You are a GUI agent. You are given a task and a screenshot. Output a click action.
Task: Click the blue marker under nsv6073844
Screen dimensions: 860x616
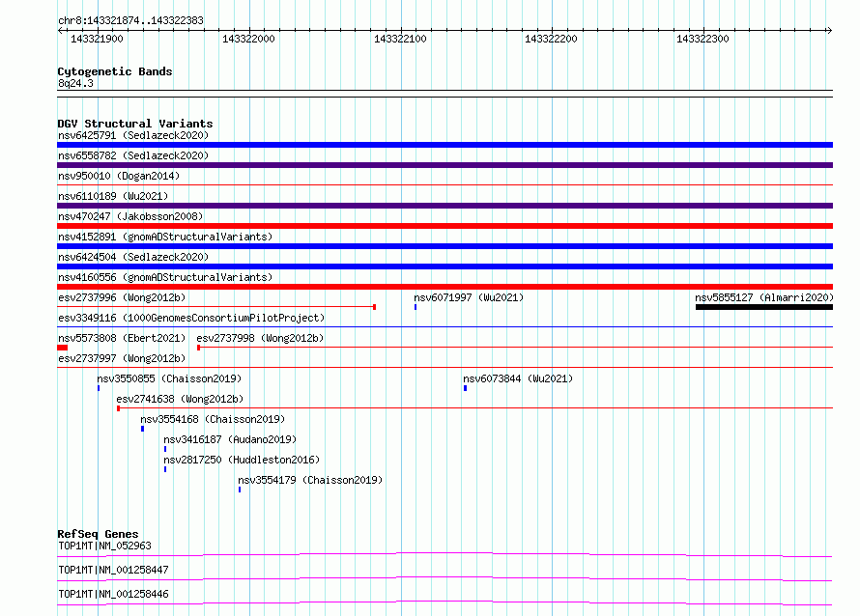(465, 388)
